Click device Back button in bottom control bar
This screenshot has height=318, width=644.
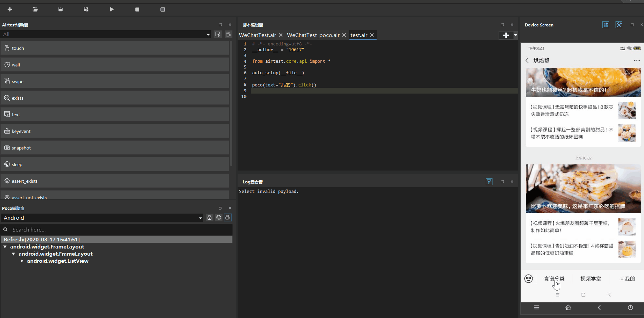coord(599,307)
